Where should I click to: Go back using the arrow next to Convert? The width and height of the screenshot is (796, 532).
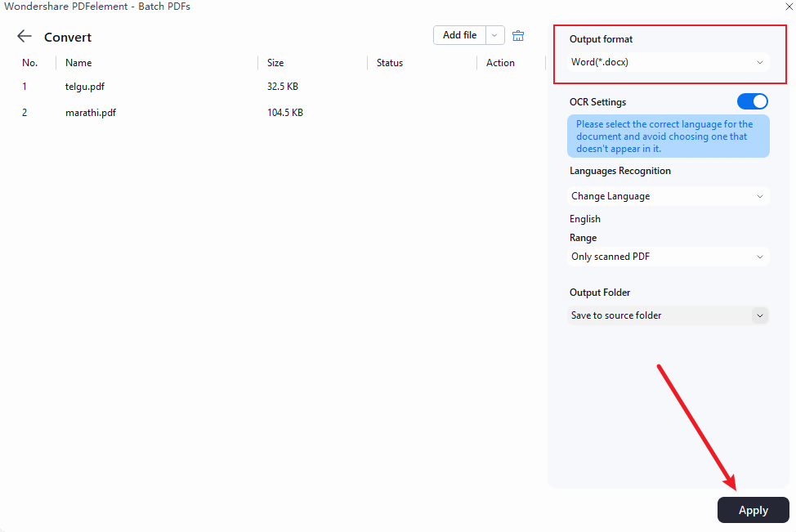[x=25, y=37]
